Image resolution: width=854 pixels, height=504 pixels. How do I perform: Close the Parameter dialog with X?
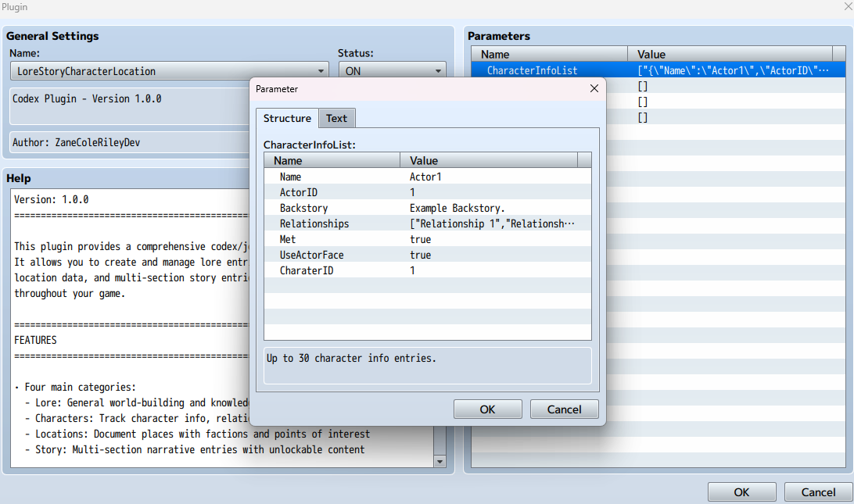tap(594, 88)
